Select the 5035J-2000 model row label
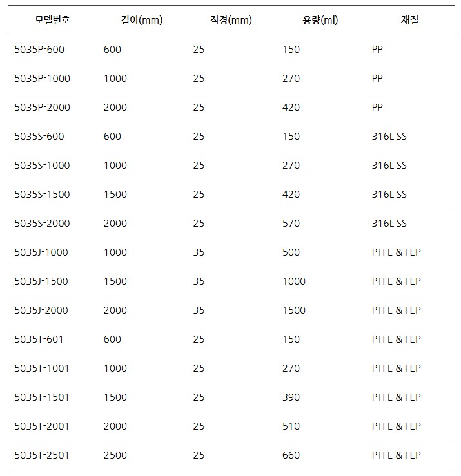This screenshot has width=461, height=476. (x=41, y=310)
